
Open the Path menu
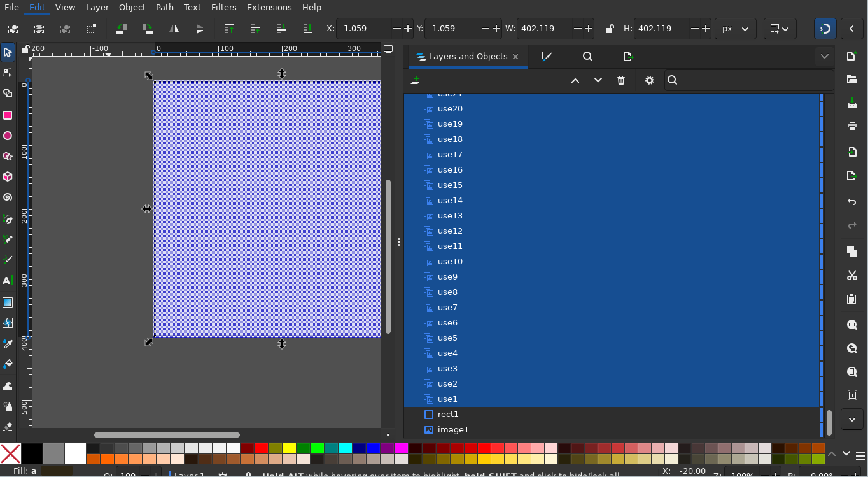165,7
